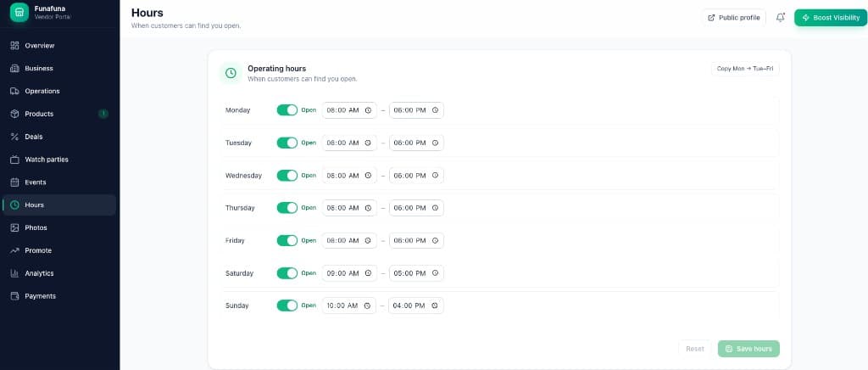Toggle Wednesday open switch
The width and height of the screenshot is (868, 370).
tap(287, 176)
